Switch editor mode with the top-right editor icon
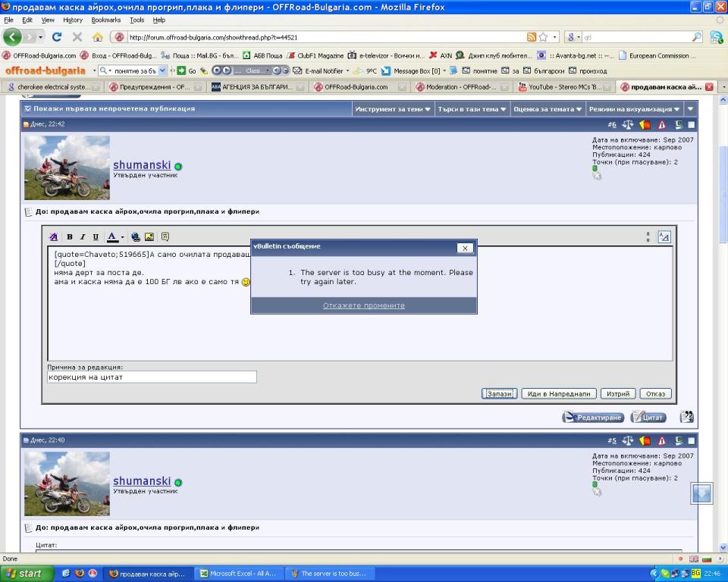728x582 pixels. click(664, 237)
